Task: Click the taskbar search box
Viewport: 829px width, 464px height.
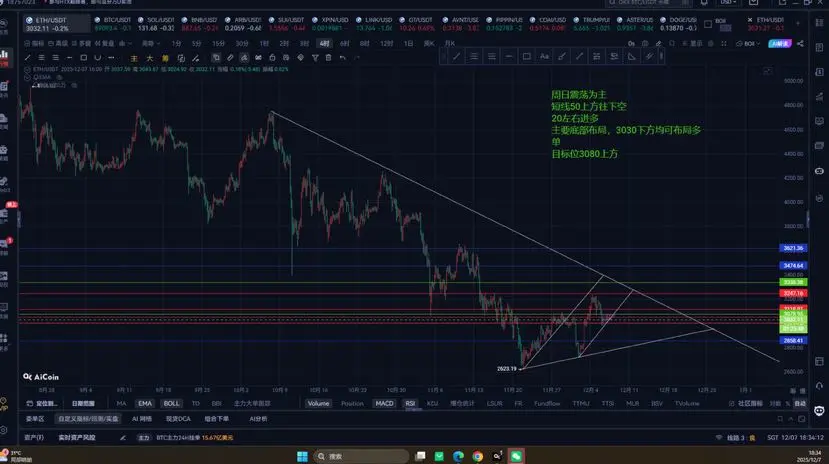Action: click(x=362, y=456)
